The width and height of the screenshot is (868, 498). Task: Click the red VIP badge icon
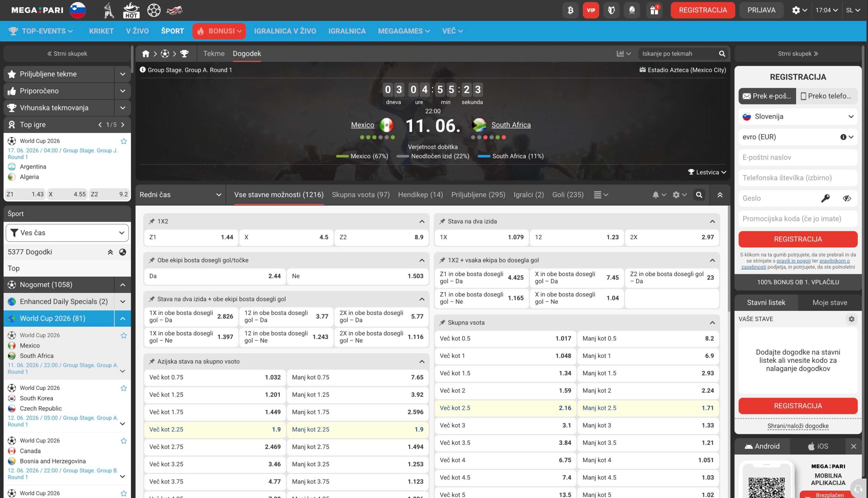coord(591,10)
